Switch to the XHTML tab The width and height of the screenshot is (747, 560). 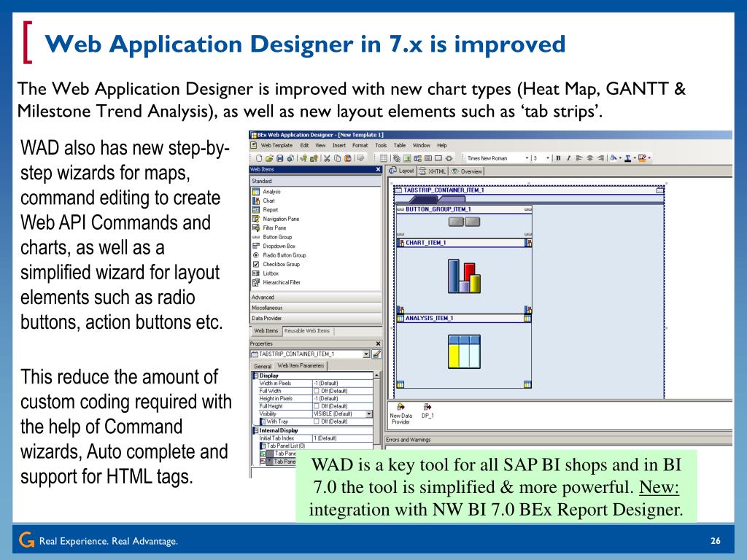click(433, 171)
